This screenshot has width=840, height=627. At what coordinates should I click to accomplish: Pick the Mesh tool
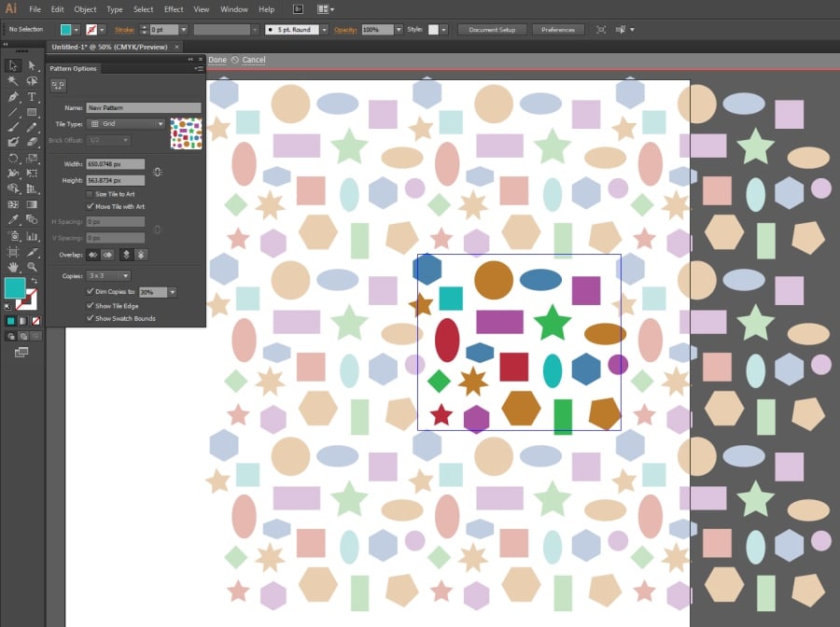[13, 204]
